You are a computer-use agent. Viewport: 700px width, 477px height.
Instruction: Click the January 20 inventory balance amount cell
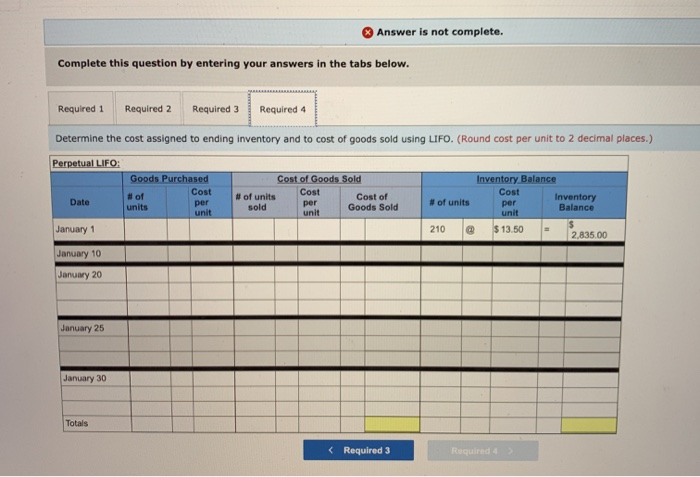tap(594, 275)
